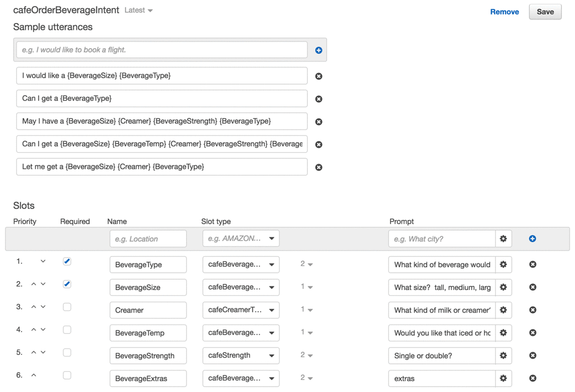Remove the BeverageExtras slot

click(x=533, y=378)
